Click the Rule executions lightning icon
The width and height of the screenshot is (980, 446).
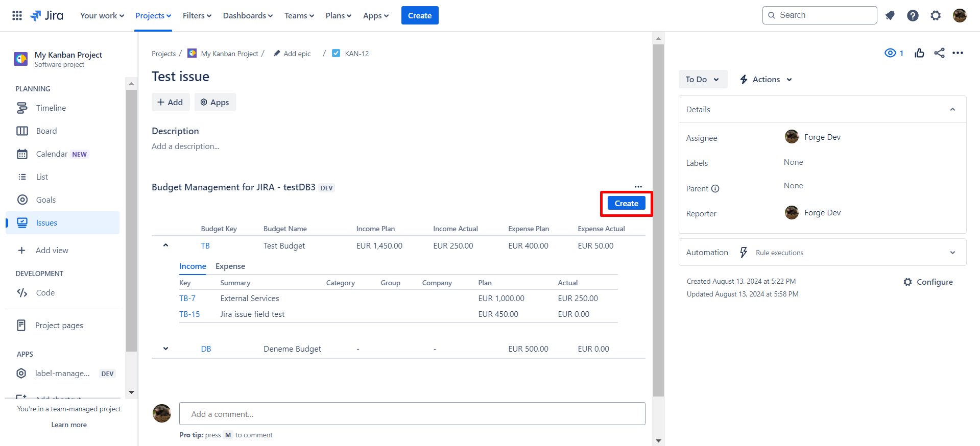(744, 253)
